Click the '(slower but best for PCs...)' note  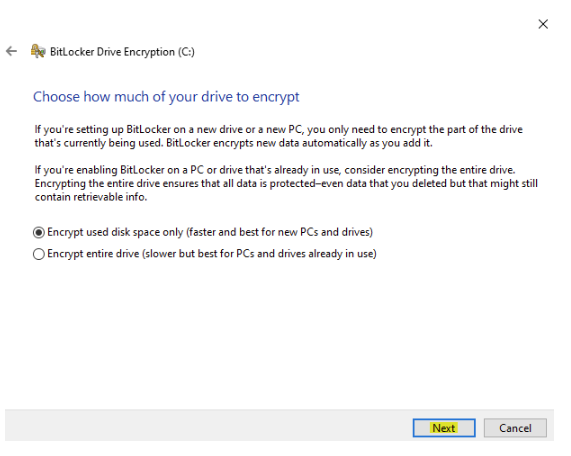point(259,253)
